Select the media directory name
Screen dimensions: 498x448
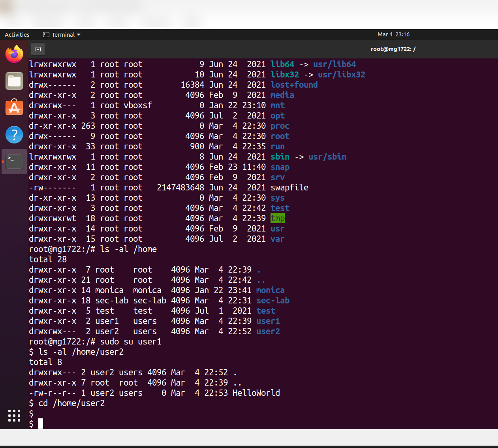(282, 95)
